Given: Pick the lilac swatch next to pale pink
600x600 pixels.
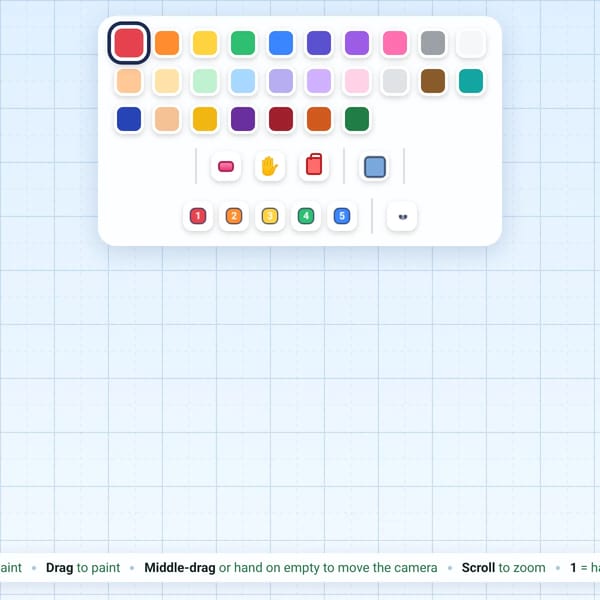Looking at the screenshot, I should [319, 81].
